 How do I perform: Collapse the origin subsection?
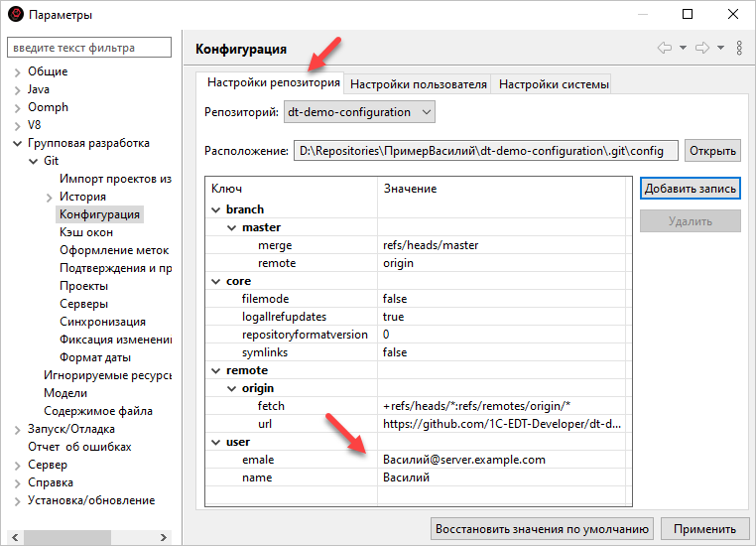(x=231, y=389)
